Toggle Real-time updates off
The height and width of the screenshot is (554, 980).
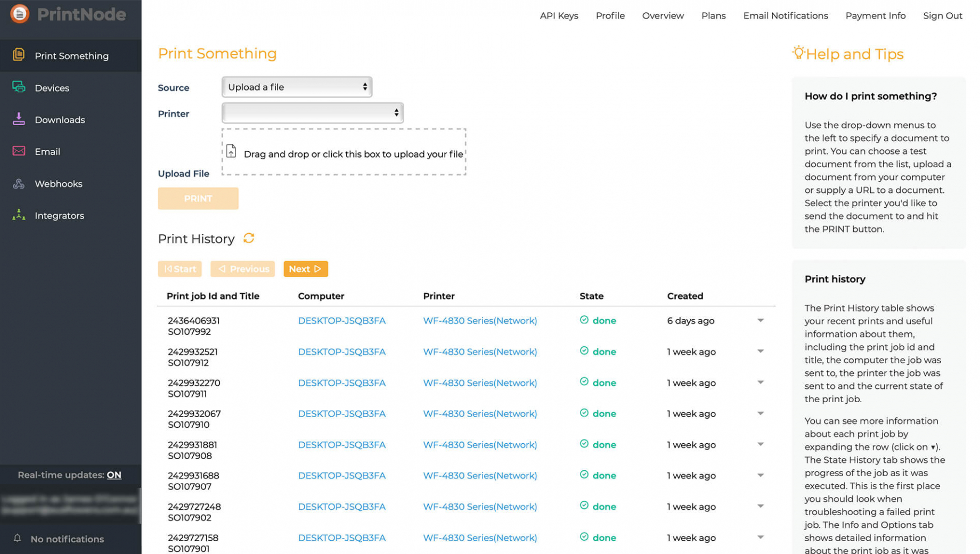click(x=113, y=475)
